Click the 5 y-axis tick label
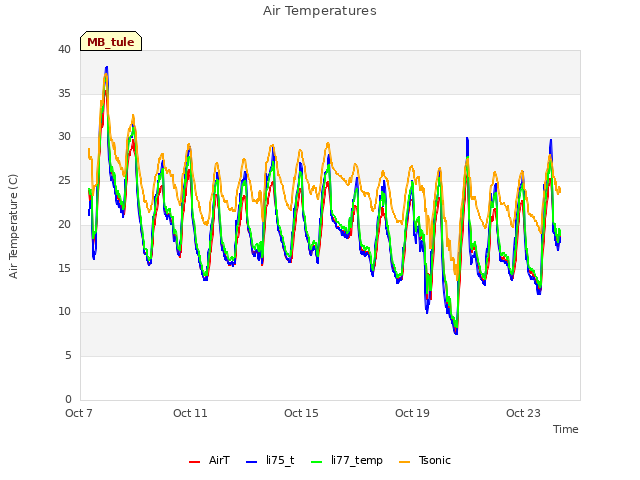Viewport: 640px width, 480px height. (x=68, y=356)
